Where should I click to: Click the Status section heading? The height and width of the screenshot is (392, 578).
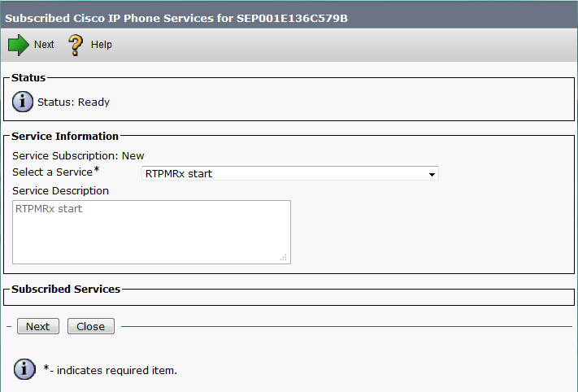[x=28, y=78]
